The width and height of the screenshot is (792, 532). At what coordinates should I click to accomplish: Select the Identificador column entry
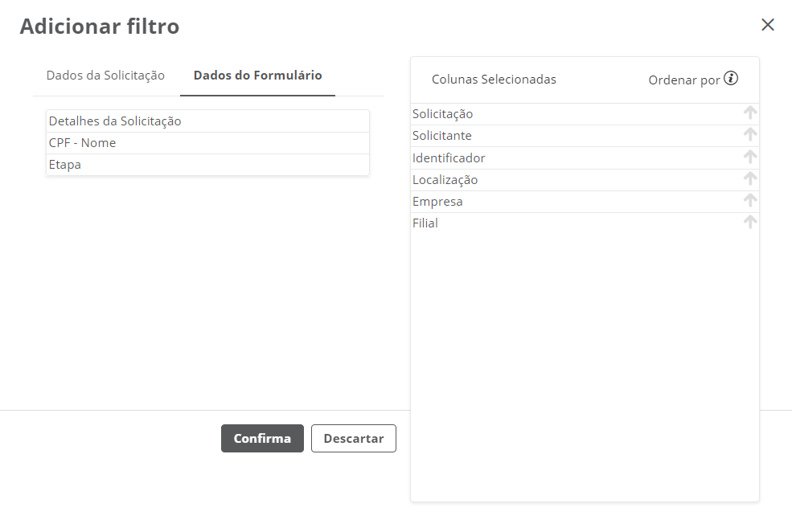pos(449,158)
